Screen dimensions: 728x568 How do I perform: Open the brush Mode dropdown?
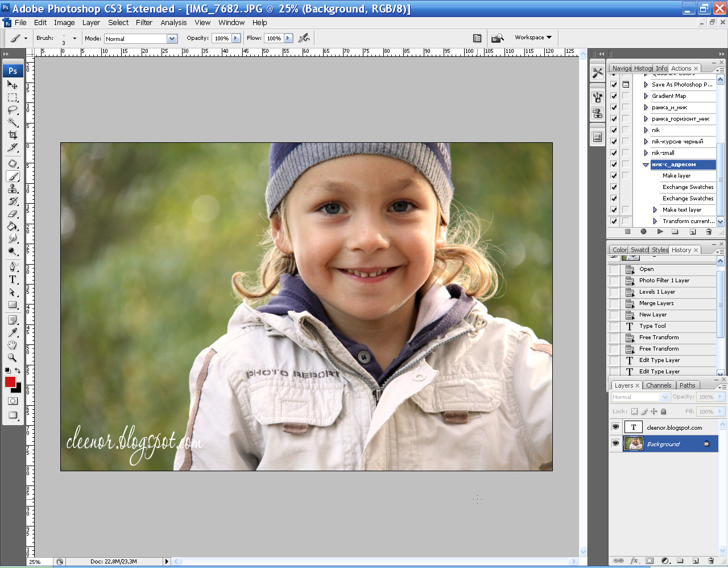click(172, 39)
